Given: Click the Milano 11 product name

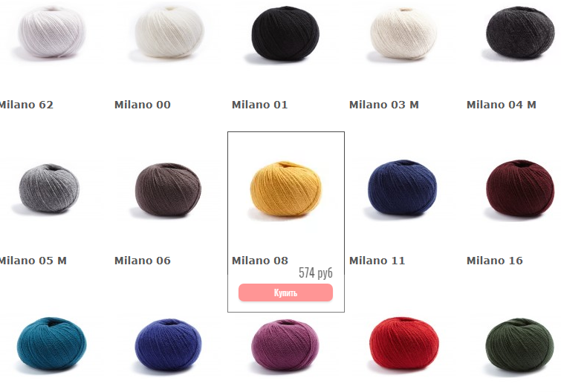Looking at the screenshot, I should [x=377, y=261].
